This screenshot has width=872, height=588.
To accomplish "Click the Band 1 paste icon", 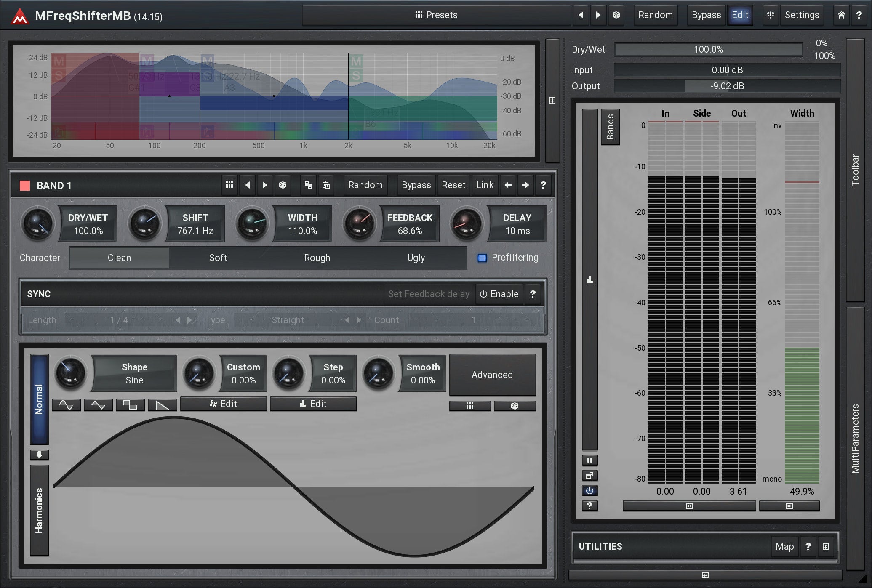I will coord(326,185).
